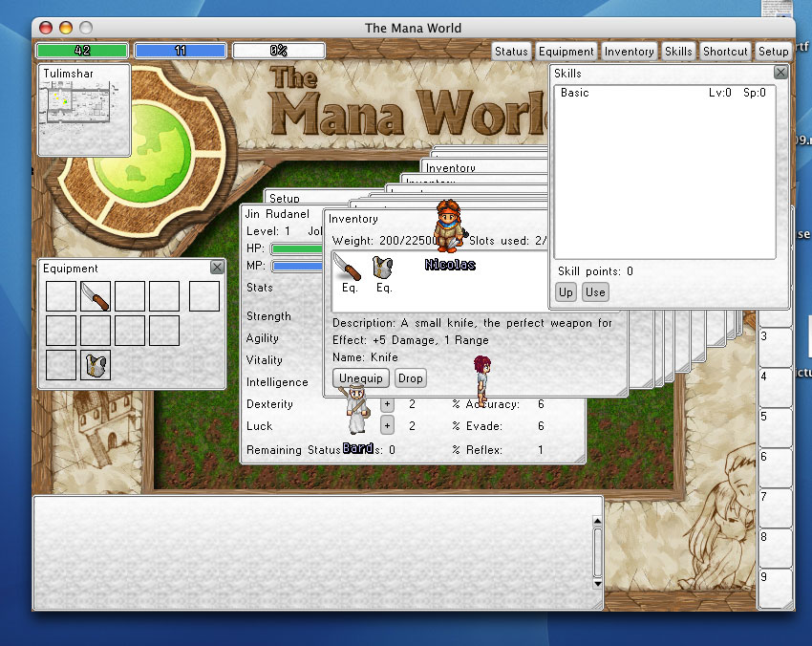Increase Luck with its plus button
This screenshot has height=646, width=812.
click(387, 426)
